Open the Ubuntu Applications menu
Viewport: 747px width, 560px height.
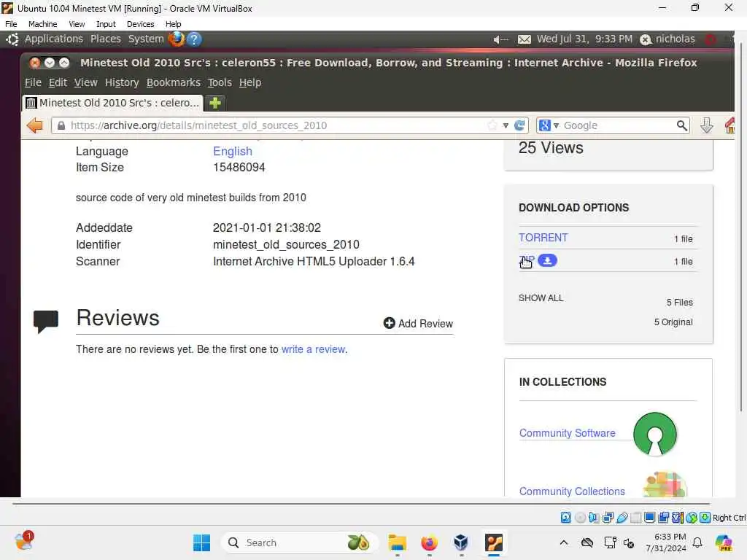point(54,39)
